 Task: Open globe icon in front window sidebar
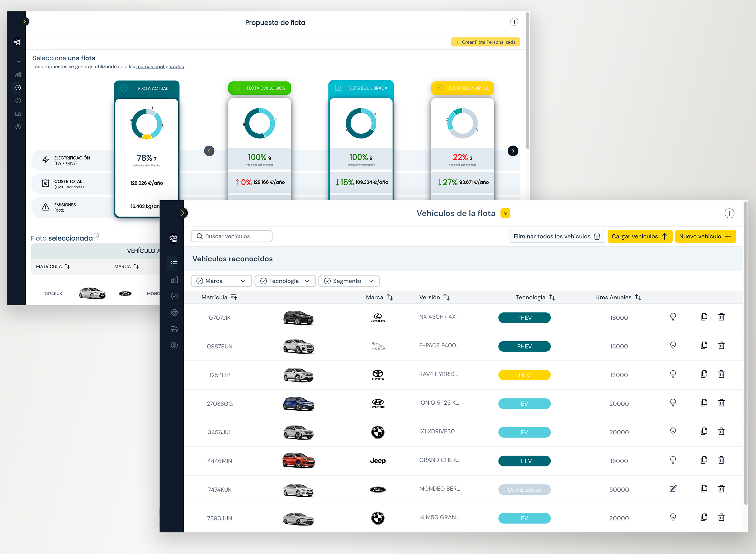pos(174,312)
